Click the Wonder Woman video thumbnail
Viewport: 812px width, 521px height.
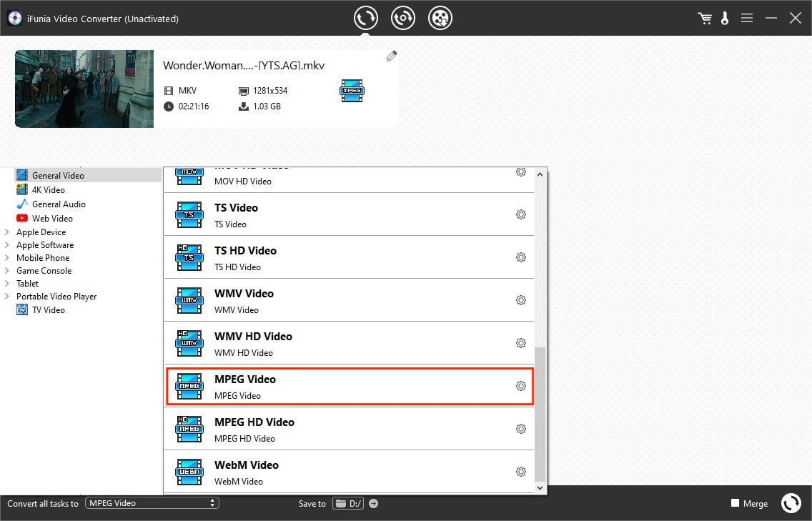(84, 88)
